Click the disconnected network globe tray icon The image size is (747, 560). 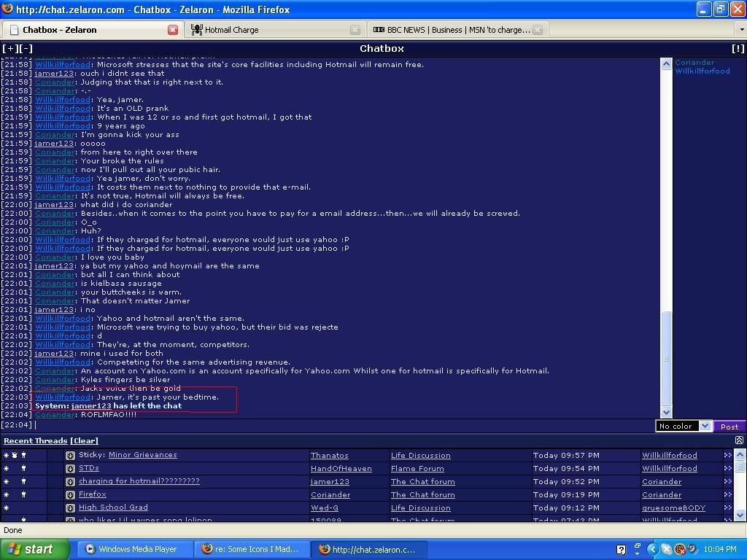(681, 550)
